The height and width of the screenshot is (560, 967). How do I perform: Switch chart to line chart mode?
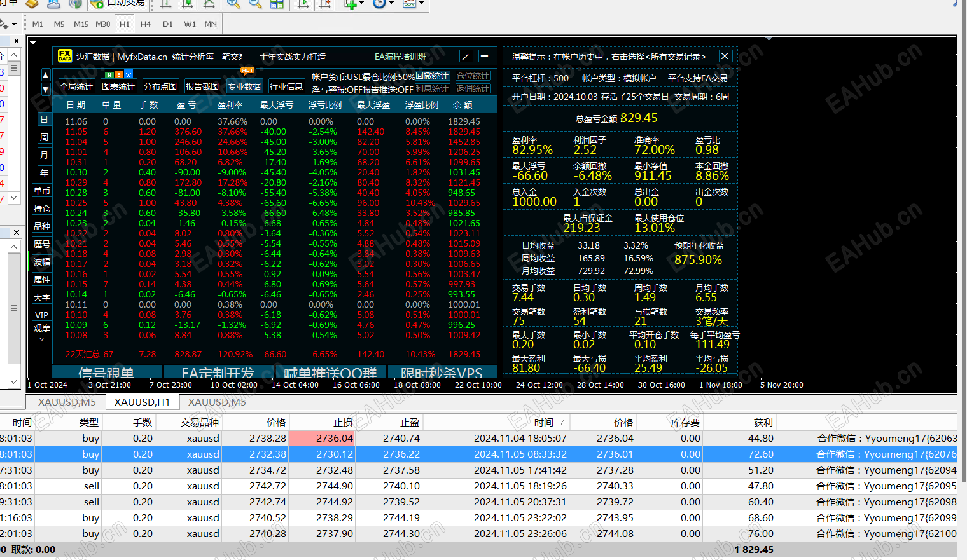(x=209, y=4)
